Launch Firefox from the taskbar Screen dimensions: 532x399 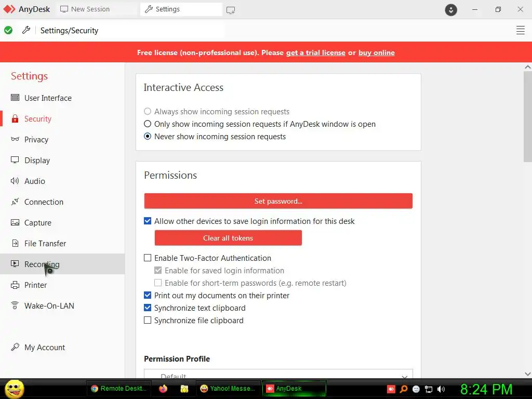(x=163, y=389)
